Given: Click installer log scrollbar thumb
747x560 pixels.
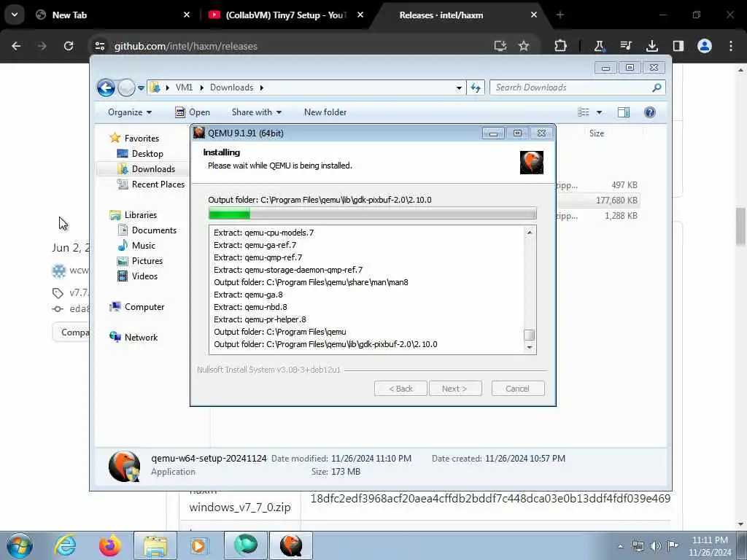Looking at the screenshot, I should pos(529,335).
